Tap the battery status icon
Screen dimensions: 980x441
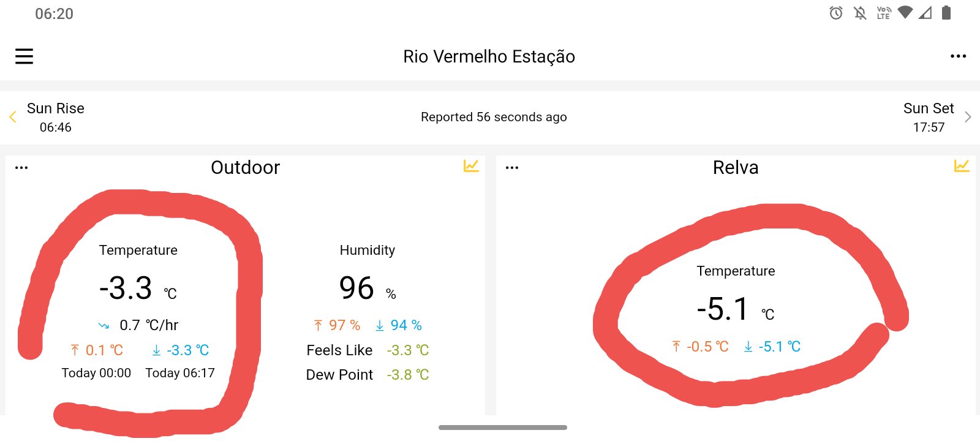click(946, 13)
